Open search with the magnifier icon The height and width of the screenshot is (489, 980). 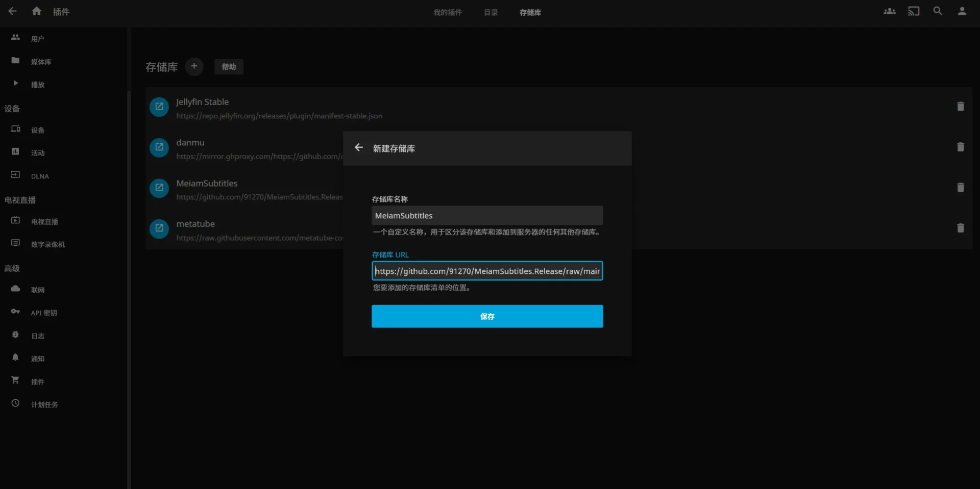(x=938, y=11)
